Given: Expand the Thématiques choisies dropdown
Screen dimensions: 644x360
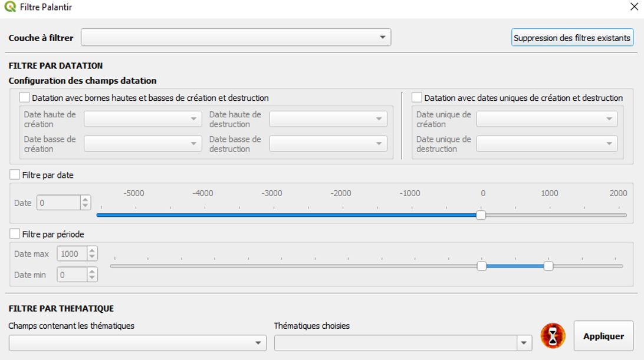Looking at the screenshot, I should coord(403,343).
